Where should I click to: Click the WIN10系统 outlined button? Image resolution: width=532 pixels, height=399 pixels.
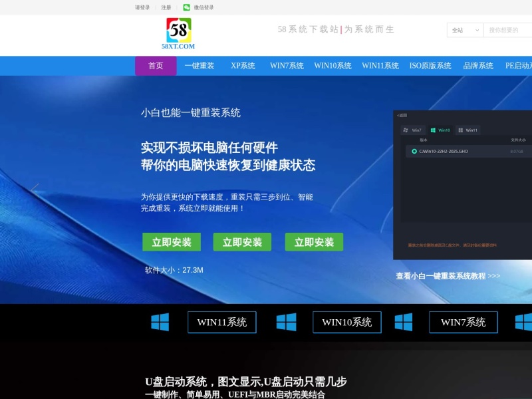tap(347, 322)
